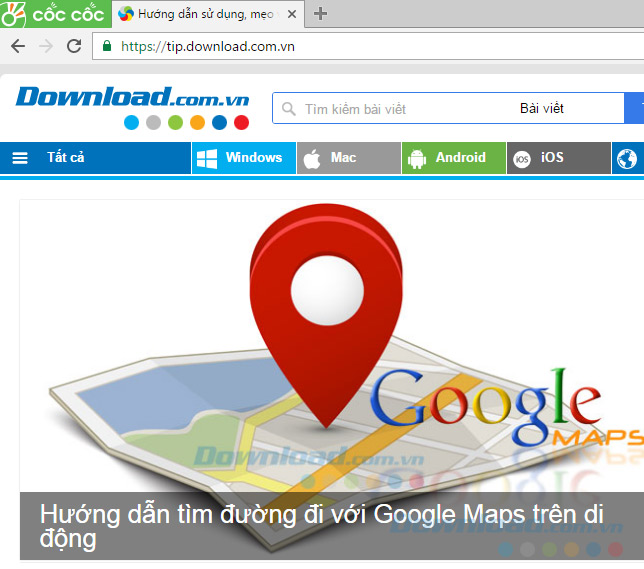Open the Bài viết search type dropdown

click(541, 108)
